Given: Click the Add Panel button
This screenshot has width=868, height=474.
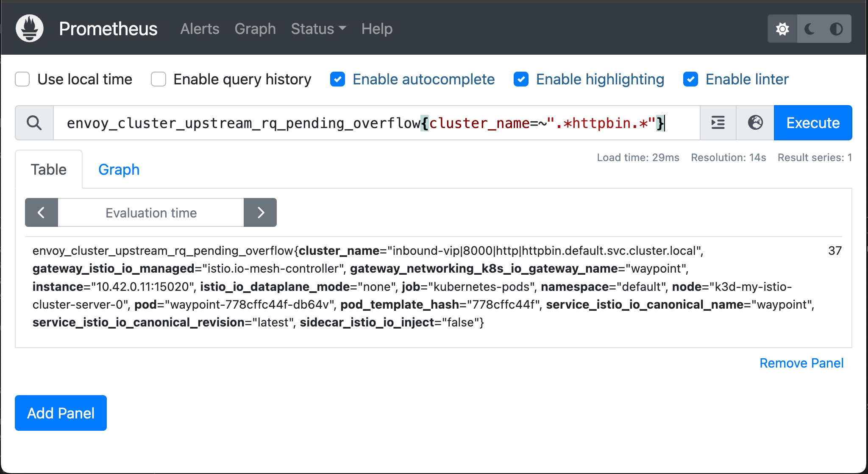Looking at the screenshot, I should click(60, 413).
